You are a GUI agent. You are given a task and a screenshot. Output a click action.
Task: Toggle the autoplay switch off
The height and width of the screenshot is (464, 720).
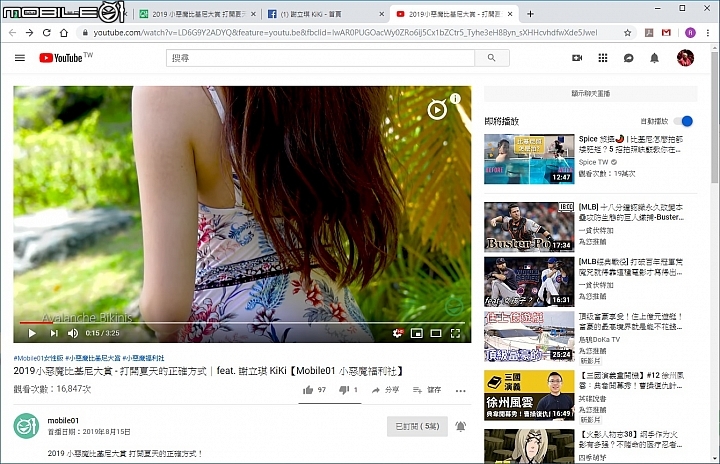coord(683,121)
